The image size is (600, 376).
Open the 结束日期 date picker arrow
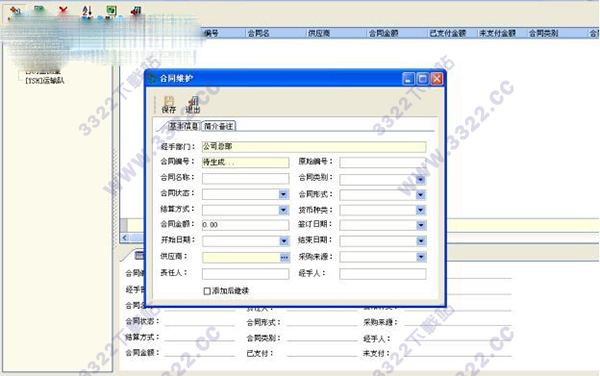coord(421,241)
